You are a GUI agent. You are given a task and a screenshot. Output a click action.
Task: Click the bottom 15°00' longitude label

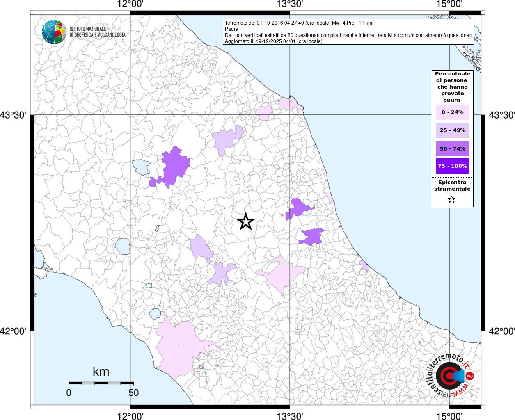449,416
